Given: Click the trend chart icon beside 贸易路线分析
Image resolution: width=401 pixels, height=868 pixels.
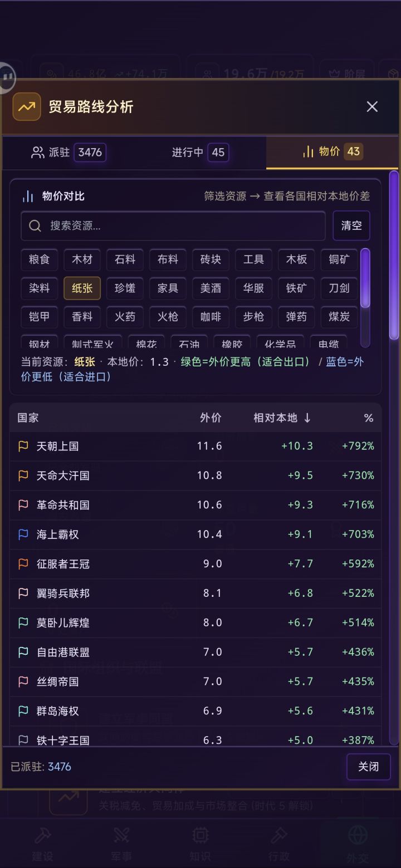Looking at the screenshot, I should 27,107.
